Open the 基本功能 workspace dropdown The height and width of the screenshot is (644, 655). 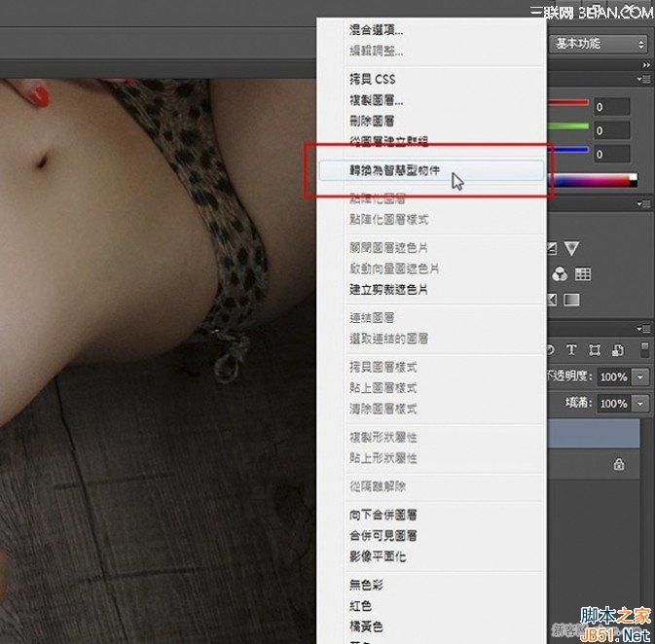599,44
